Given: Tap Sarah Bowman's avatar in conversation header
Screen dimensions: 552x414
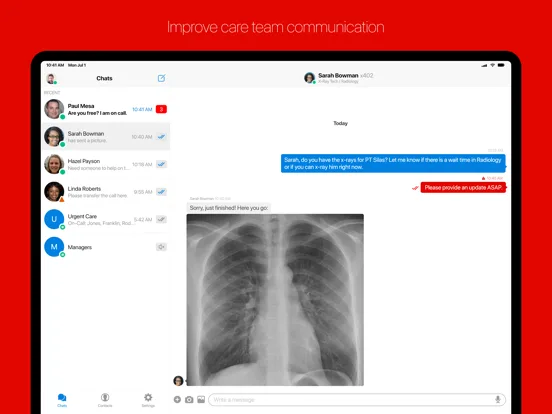Looking at the screenshot, I should (309, 78).
